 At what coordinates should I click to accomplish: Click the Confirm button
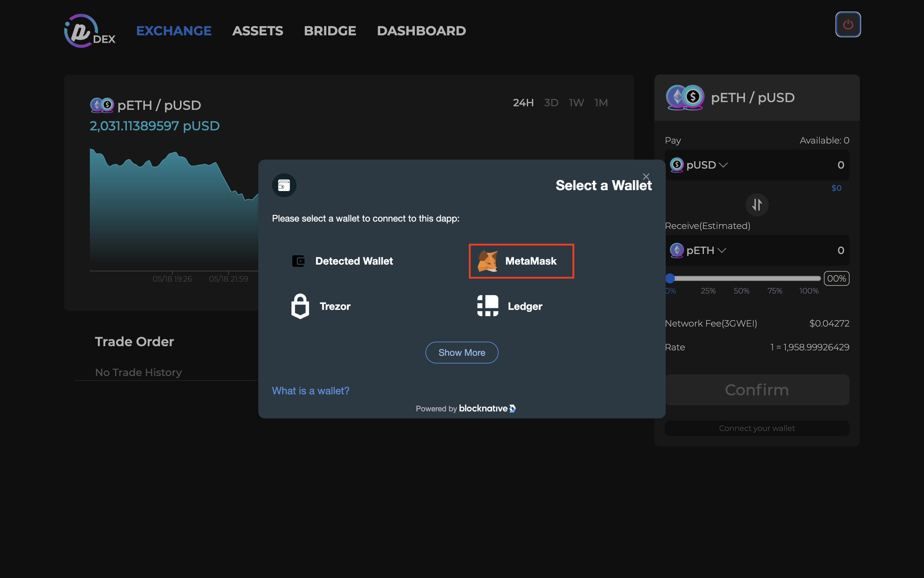click(x=757, y=390)
